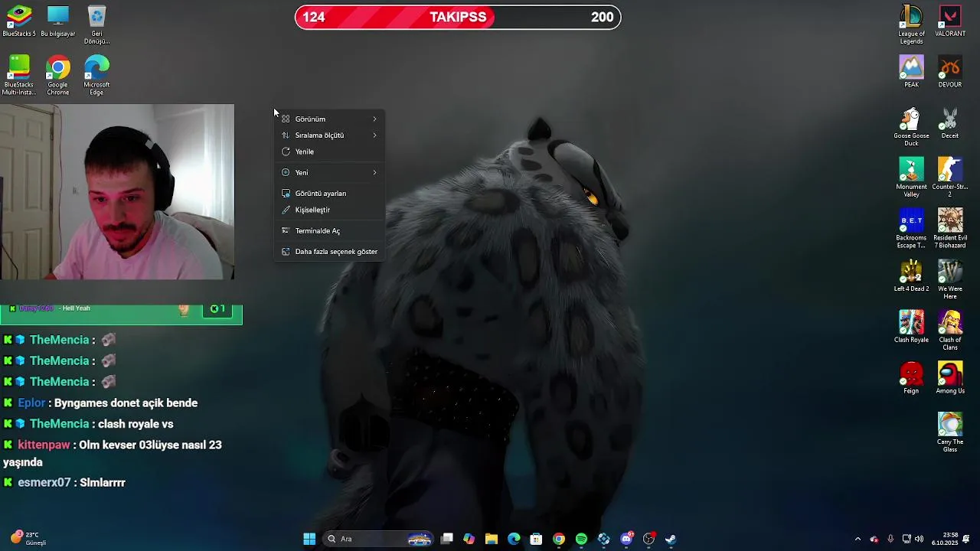Select the League of Legends desktop icon
The image size is (980, 551).
[x=911, y=24]
